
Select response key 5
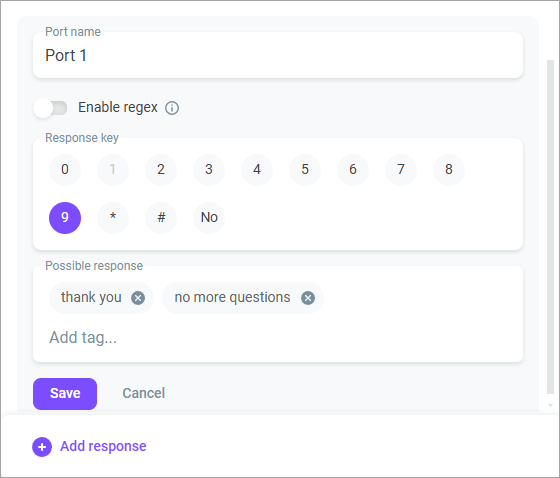click(x=305, y=169)
